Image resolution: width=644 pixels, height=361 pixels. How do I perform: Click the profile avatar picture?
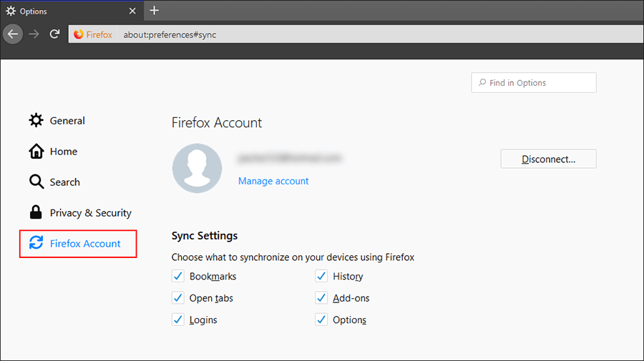tap(197, 168)
